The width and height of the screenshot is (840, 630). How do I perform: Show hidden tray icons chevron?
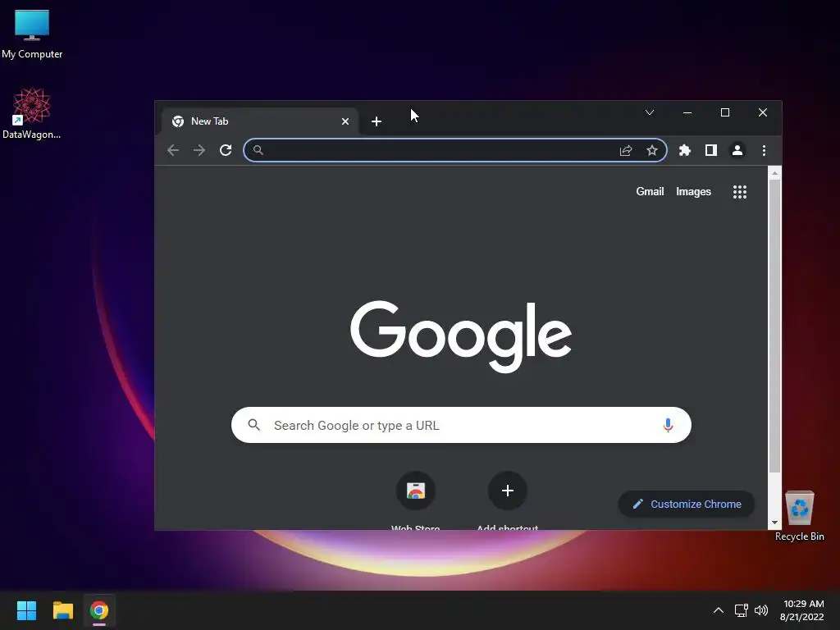[719, 610]
